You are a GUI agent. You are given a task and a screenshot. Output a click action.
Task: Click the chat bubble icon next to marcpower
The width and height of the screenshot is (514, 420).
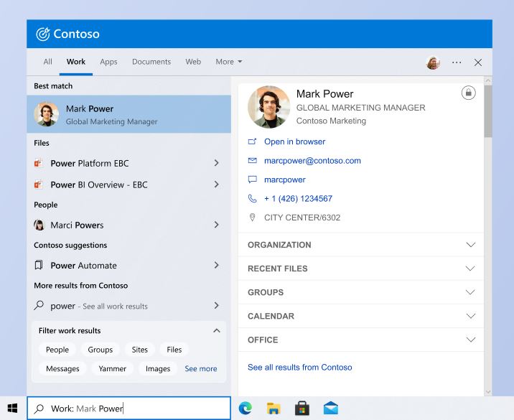(x=252, y=179)
